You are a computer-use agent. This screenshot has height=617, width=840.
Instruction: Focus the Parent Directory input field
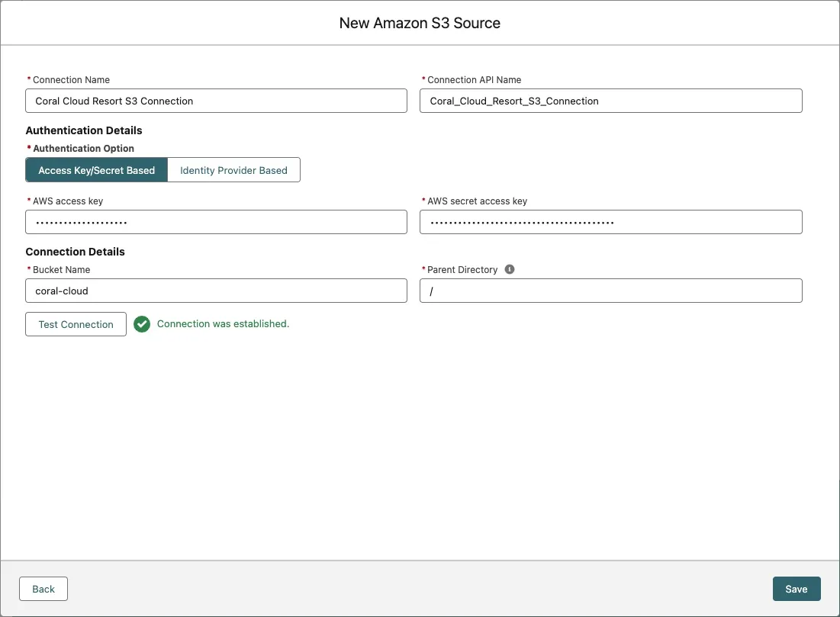tap(610, 291)
